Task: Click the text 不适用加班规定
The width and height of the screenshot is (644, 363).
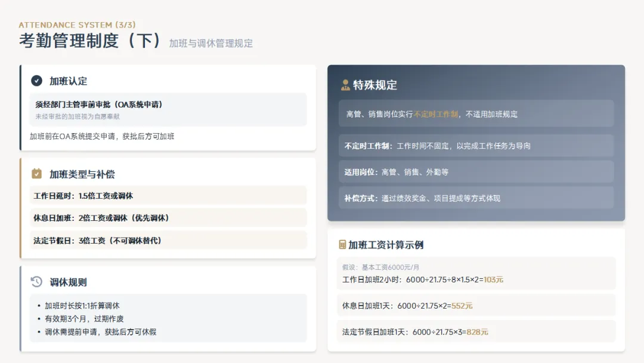Action: click(x=491, y=114)
